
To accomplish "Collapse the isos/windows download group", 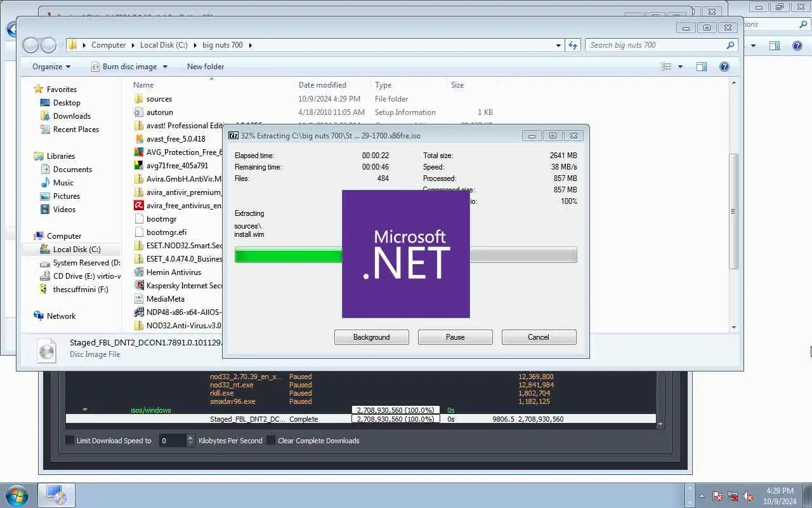I will (85, 410).
